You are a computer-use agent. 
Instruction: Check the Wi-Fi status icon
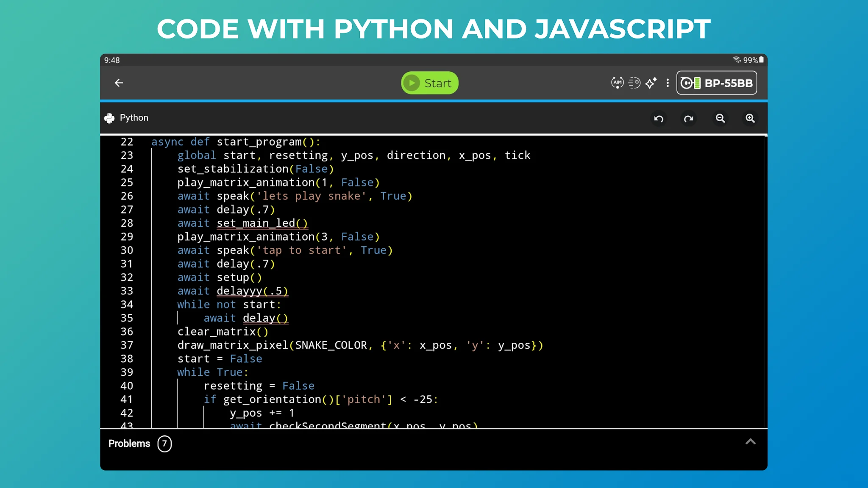737,60
